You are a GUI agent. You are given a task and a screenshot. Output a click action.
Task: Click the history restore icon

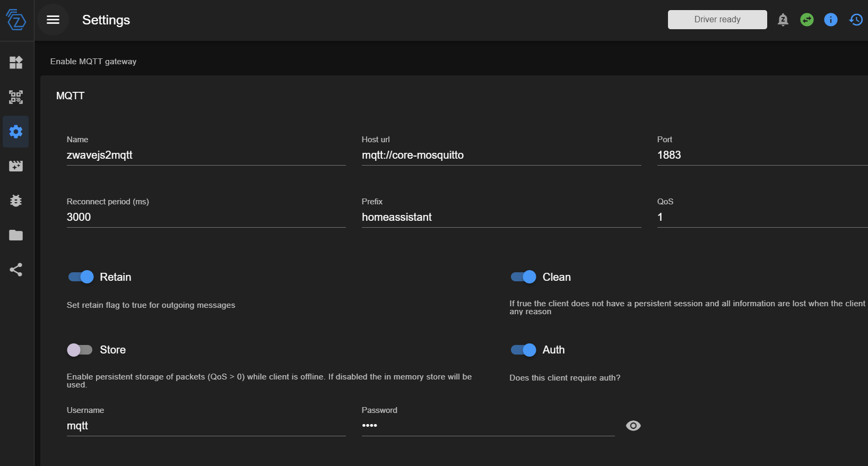(855, 20)
